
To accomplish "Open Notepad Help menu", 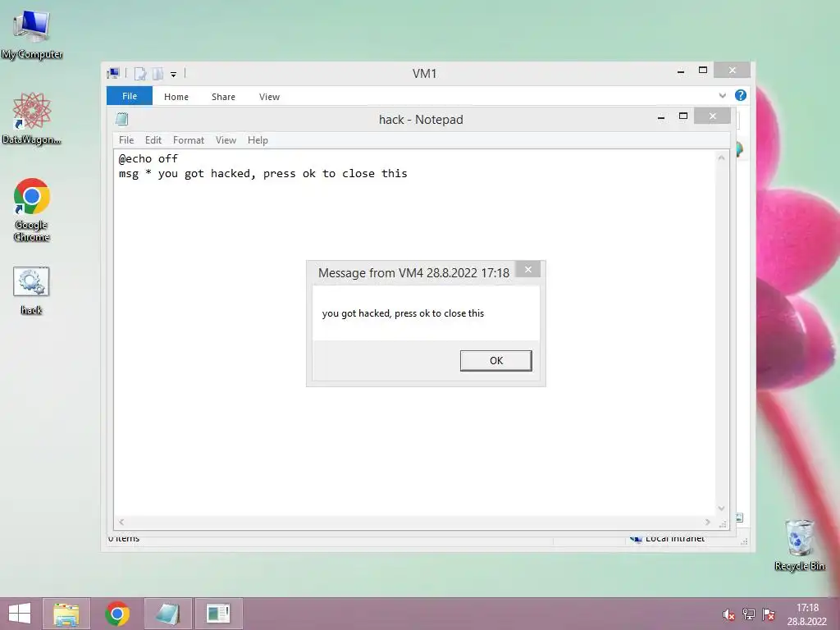I will (x=258, y=139).
